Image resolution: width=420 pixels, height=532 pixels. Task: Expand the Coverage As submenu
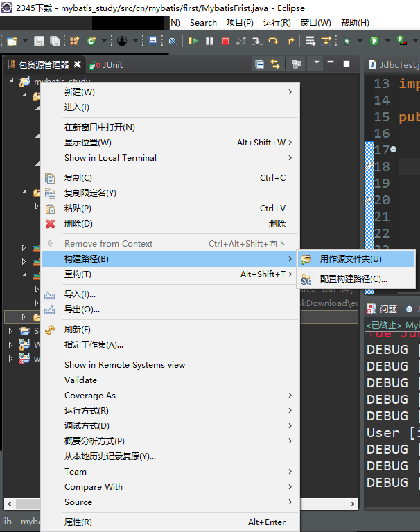pos(170,396)
